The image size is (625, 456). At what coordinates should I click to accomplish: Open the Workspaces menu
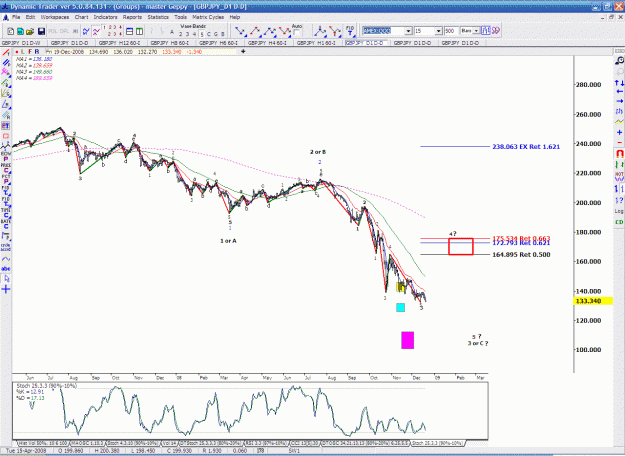tap(55, 17)
